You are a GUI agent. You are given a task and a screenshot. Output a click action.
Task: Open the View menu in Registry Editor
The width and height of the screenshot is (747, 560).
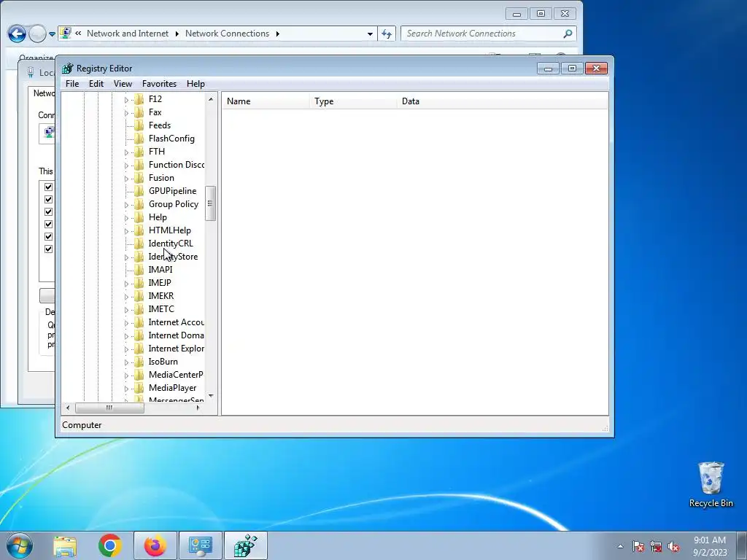click(123, 84)
